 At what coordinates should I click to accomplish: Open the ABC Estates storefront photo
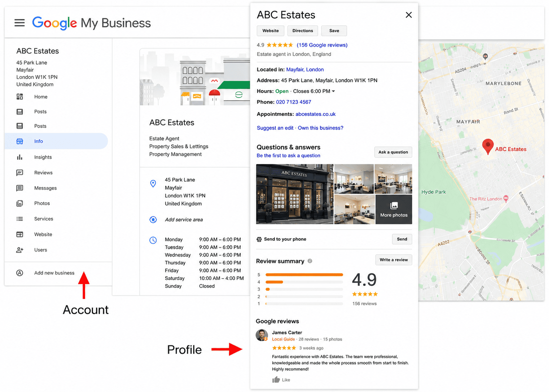pyautogui.click(x=294, y=194)
